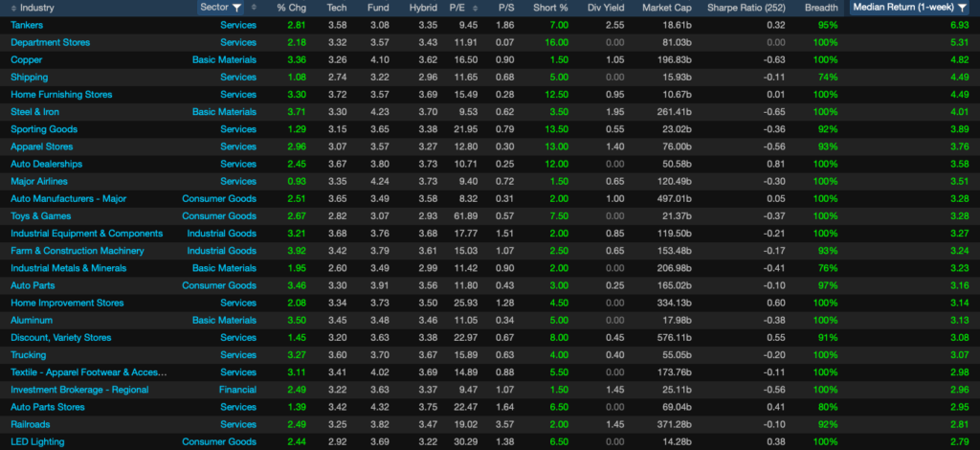Open Investment Brokerage - Regional link
This screenshot has height=450, width=980.
[79, 390]
